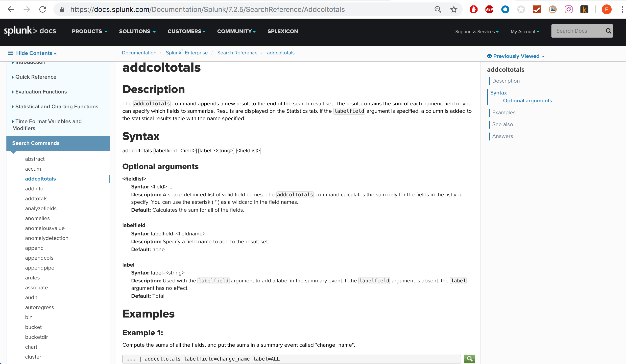
Task: Open the abstract command page
Action: click(x=35, y=159)
